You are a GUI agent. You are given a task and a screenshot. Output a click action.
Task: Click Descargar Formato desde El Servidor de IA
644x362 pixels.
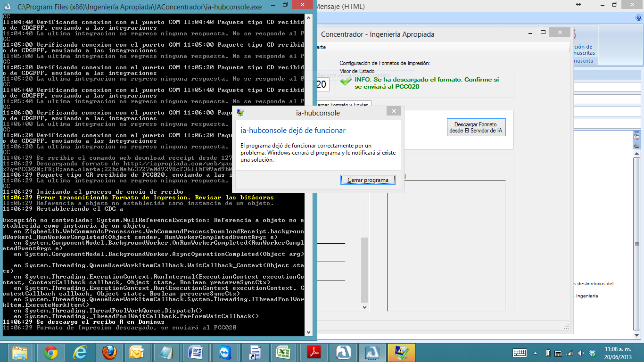(476, 128)
